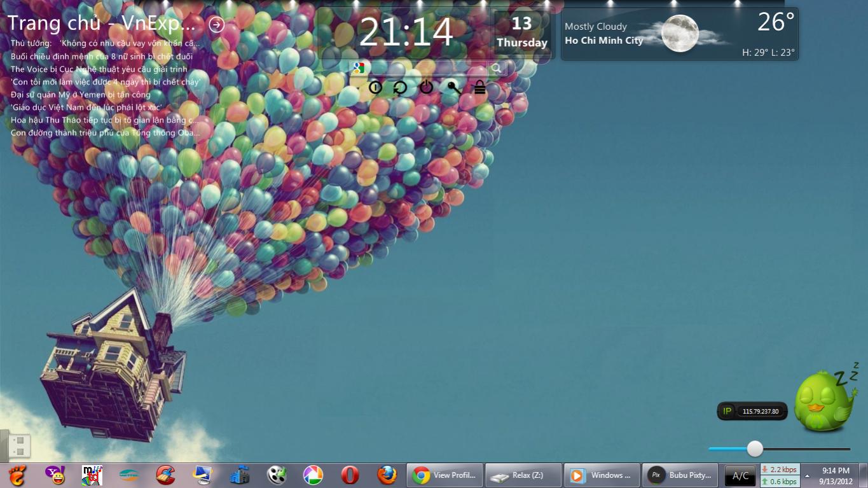Screen dimensions: 868x488
Task: Open headline 'Con tôi mới làm việc được 4 ngày'
Action: 106,81
